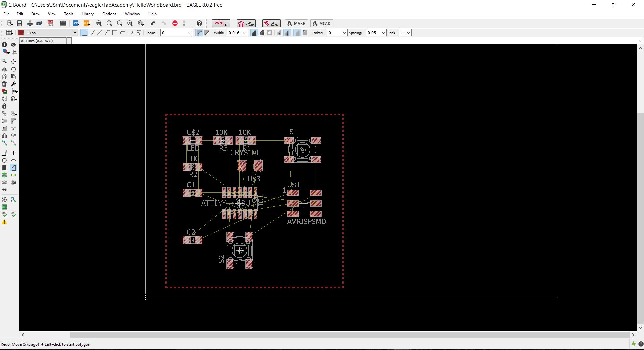Open the File menu

(6, 14)
